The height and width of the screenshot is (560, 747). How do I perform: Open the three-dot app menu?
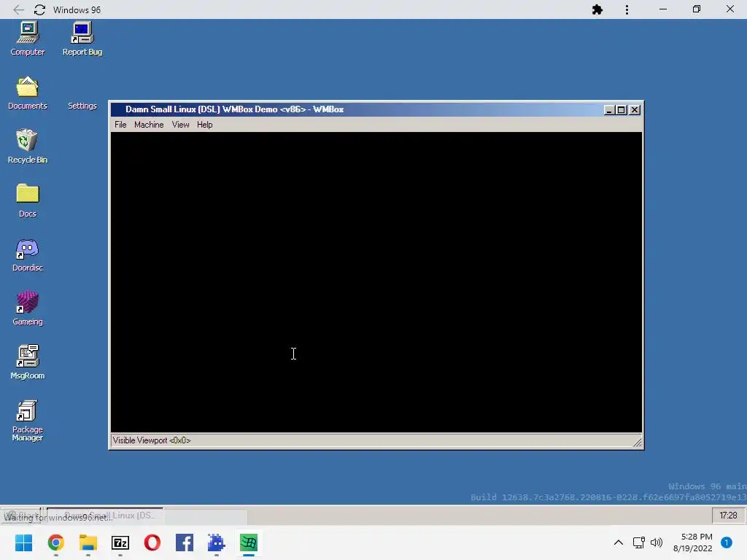[627, 9]
